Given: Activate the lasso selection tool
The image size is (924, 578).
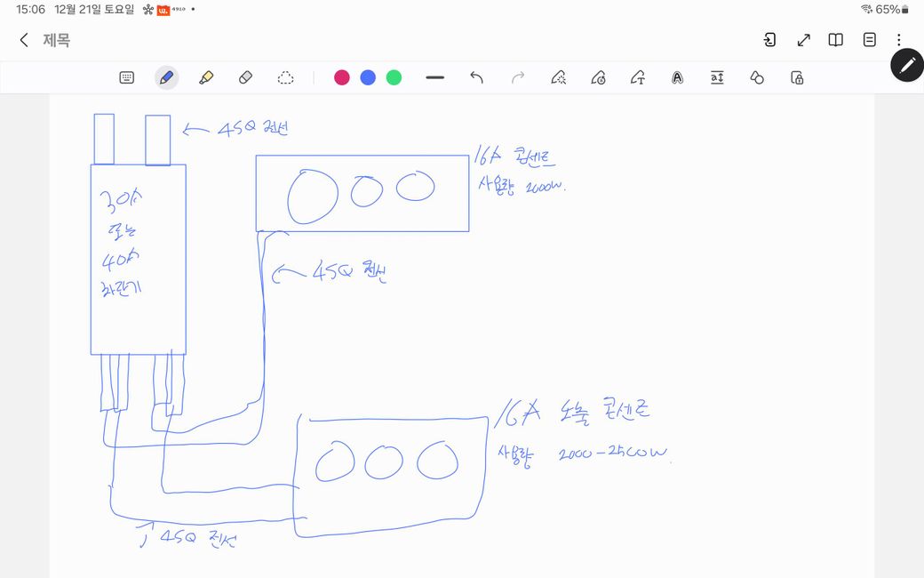Looking at the screenshot, I should tap(285, 77).
